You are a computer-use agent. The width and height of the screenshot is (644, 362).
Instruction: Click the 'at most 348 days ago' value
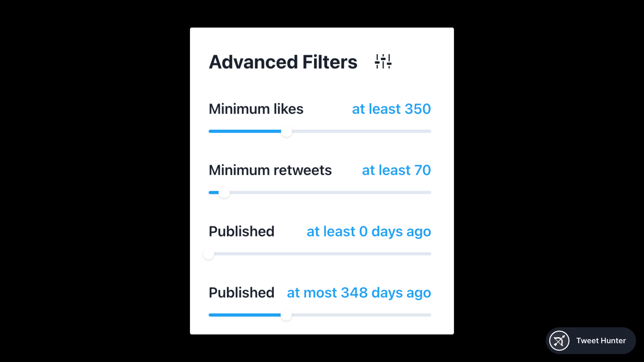click(358, 293)
